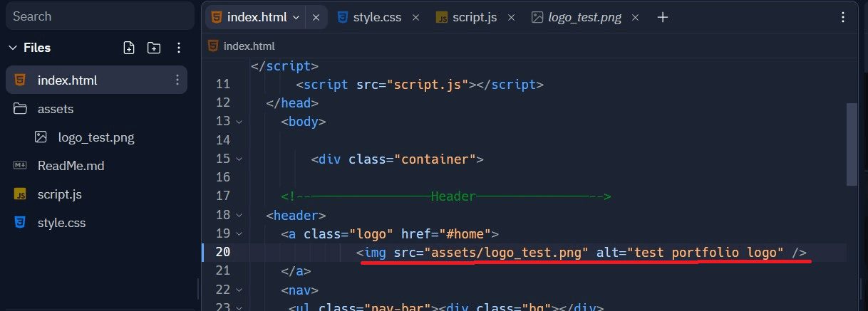Fold the anchor tag at line 19
The width and height of the screenshot is (868, 311).
click(x=239, y=233)
